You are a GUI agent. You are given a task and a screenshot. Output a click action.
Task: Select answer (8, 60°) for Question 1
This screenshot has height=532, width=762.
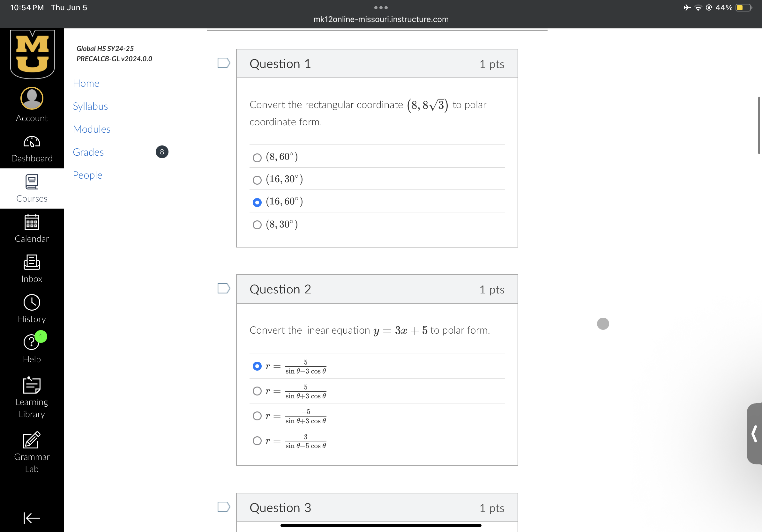point(257,158)
